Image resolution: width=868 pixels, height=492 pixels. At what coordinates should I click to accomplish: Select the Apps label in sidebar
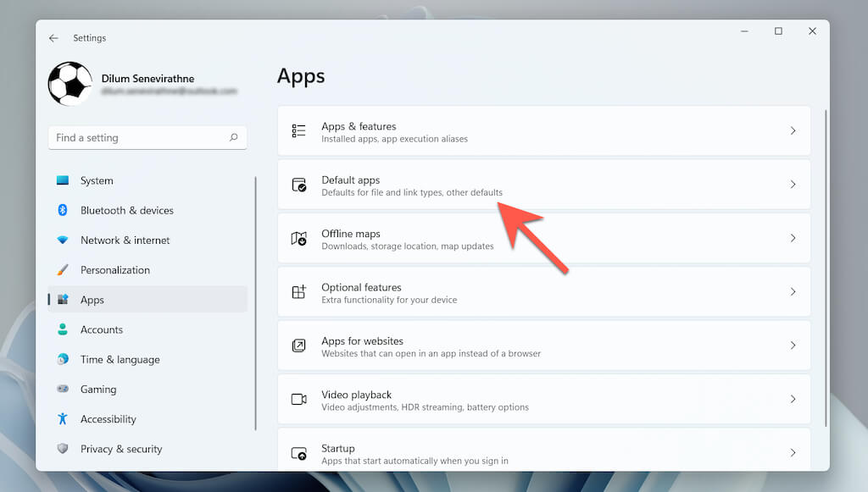92,300
